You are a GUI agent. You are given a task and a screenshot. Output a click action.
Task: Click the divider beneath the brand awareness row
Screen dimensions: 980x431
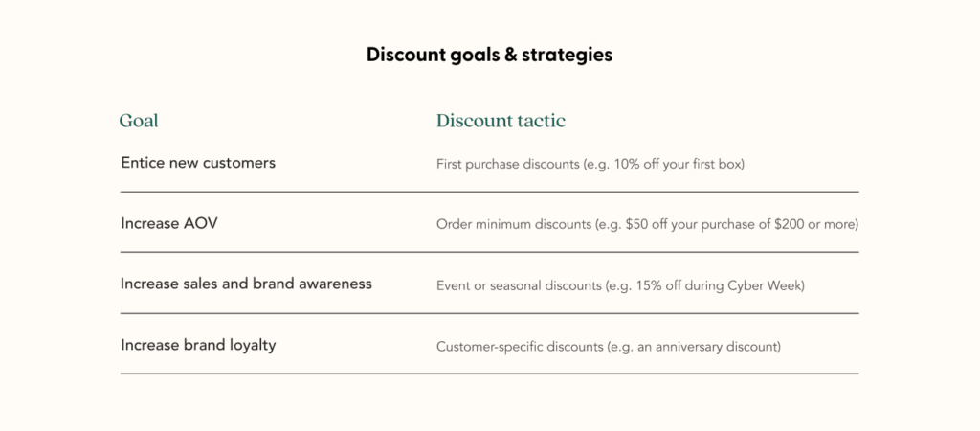[489, 313]
